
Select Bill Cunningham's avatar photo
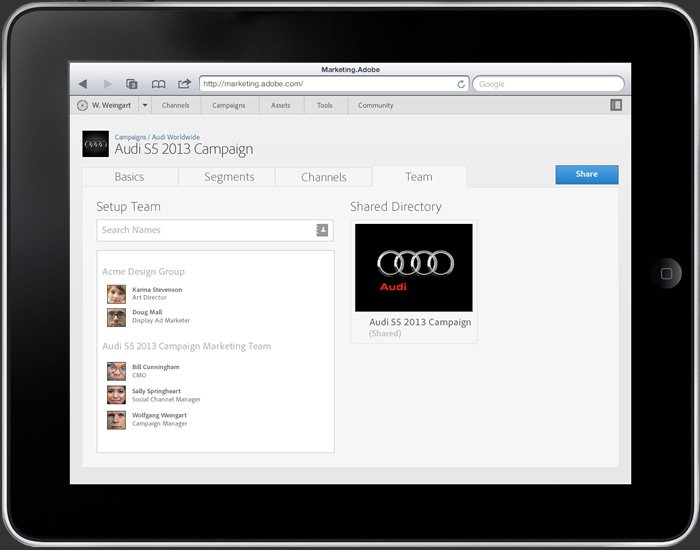point(117,371)
